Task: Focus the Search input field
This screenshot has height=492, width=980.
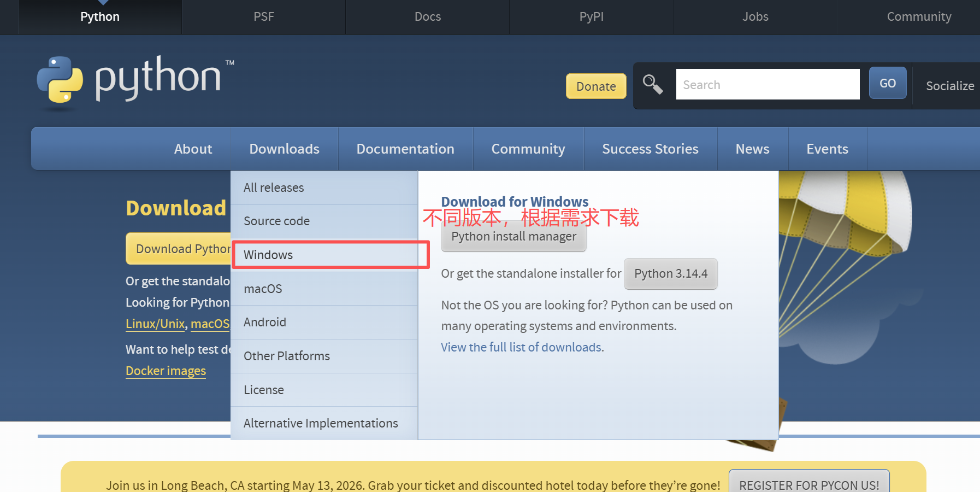Action: tap(768, 84)
